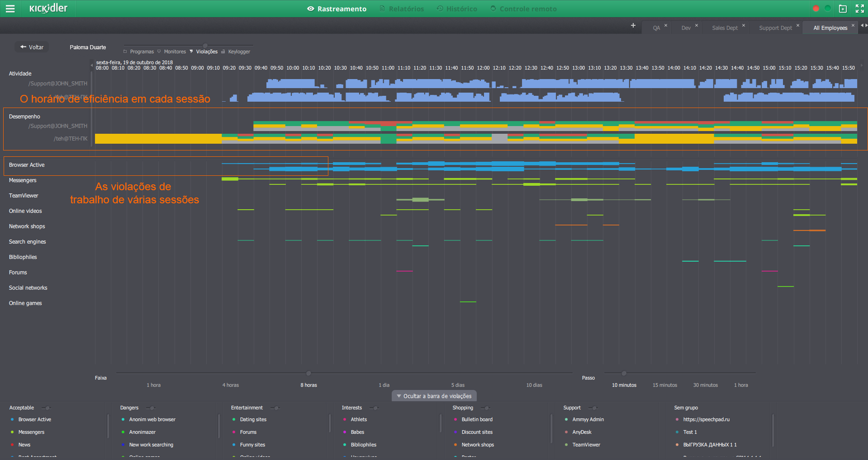Click the TeamViewer violation row label
The width and height of the screenshot is (868, 460).
tap(24, 196)
